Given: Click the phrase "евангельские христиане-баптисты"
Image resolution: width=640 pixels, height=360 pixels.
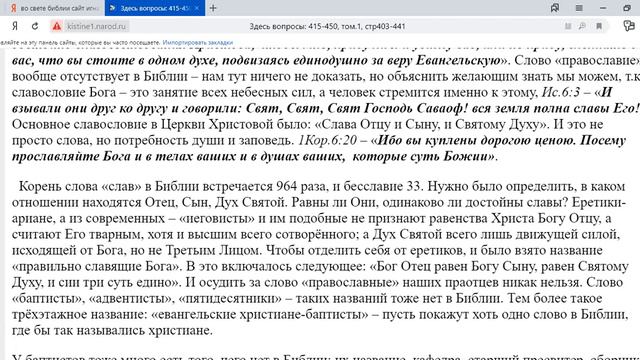Looking at the screenshot, I should (x=259, y=314).
